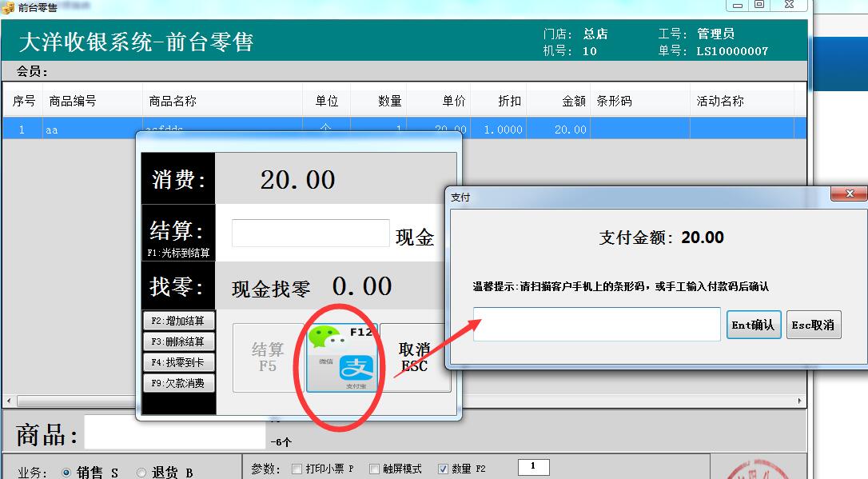
Task: Click the amount cell 20.00 in row 1
Action: [x=558, y=130]
